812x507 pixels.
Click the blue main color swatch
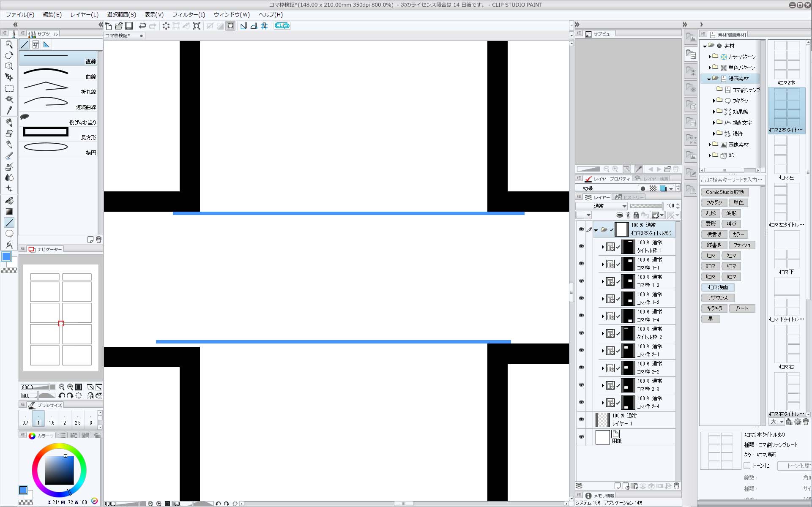6,256
